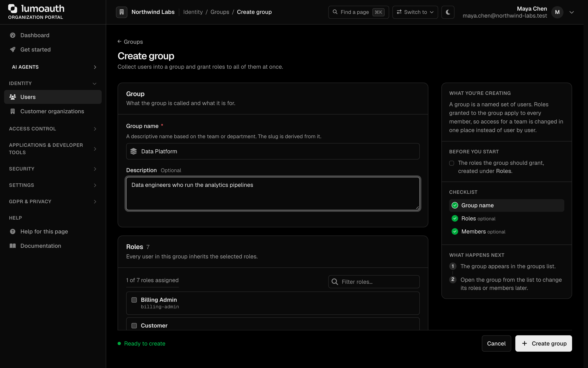Click the Create group button
Viewport: 588px width, 368px height.
543,343
